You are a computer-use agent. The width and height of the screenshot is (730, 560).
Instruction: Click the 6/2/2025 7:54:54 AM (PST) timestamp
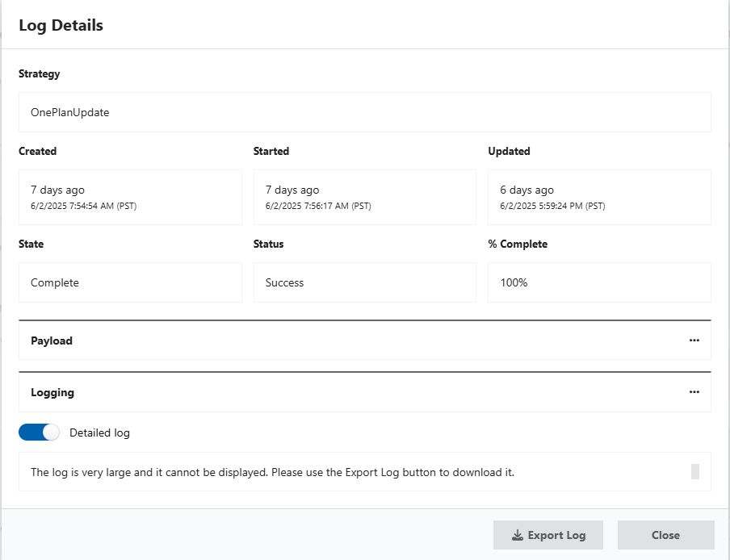[x=84, y=206]
